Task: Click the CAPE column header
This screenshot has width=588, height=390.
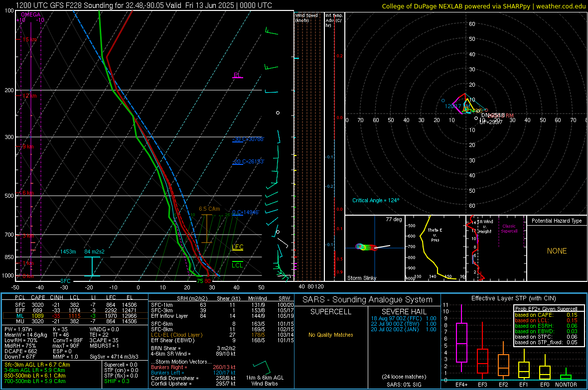Action: (x=38, y=297)
